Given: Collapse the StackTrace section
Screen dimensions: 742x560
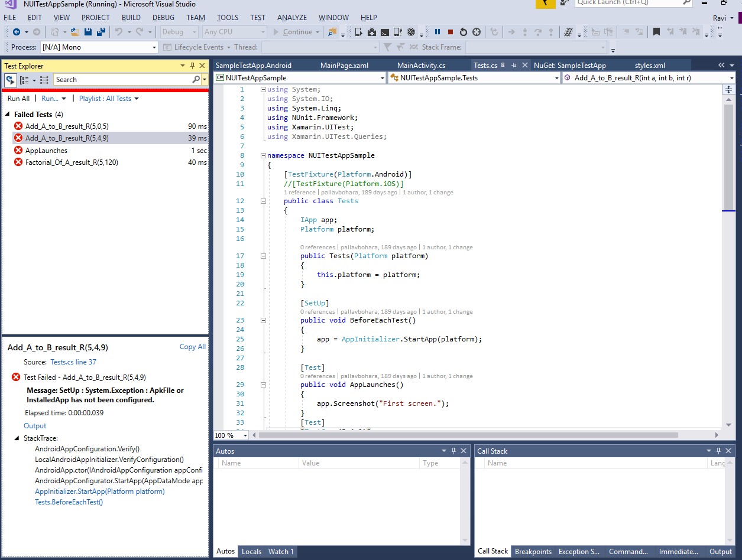Looking at the screenshot, I should 17,438.
